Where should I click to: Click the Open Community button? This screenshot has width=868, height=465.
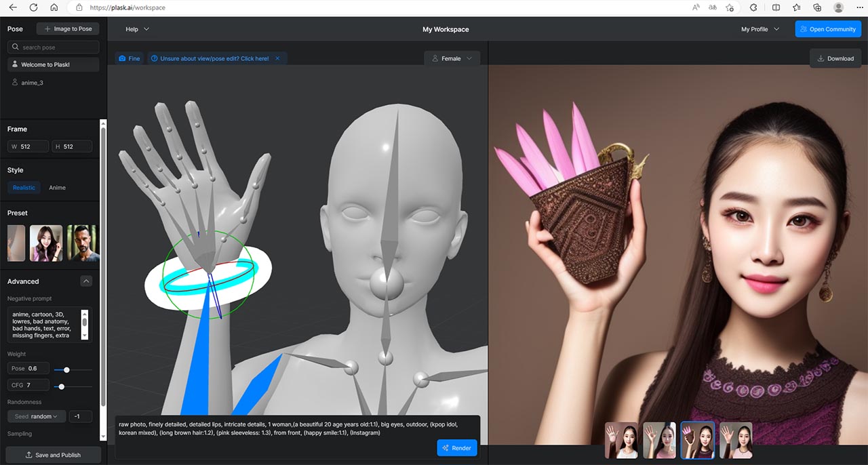click(827, 29)
